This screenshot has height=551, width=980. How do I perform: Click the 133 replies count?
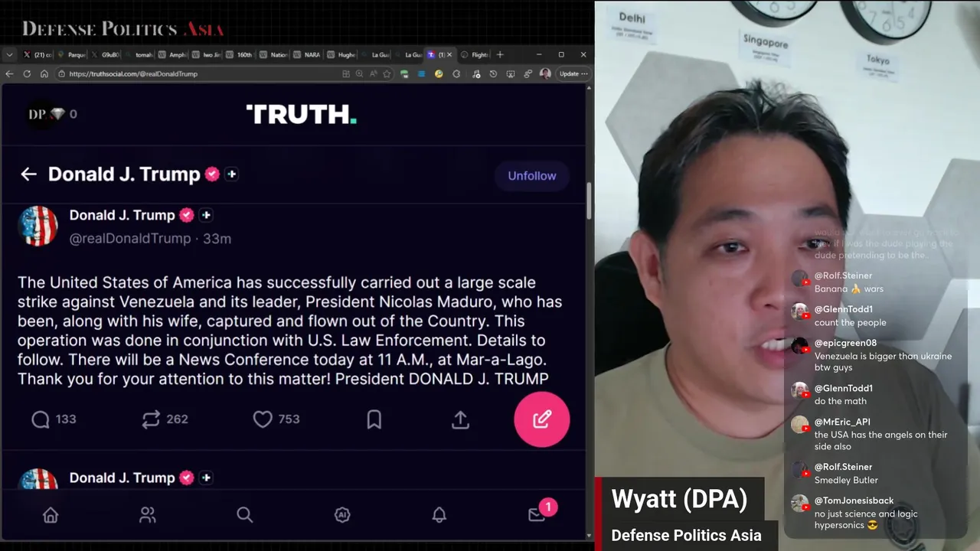pyautogui.click(x=66, y=419)
